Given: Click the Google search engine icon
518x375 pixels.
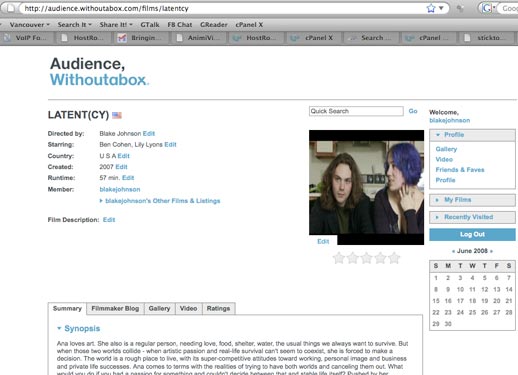Looking at the screenshot, I should [x=487, y=8].
